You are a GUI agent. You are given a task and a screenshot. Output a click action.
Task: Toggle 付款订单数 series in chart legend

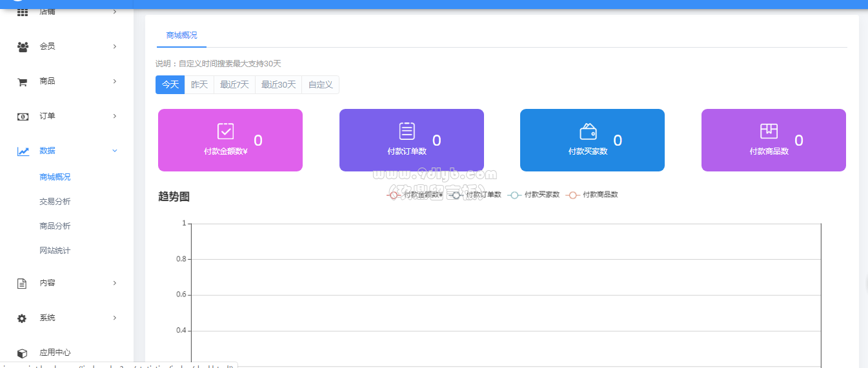click(x=475, y=195)
